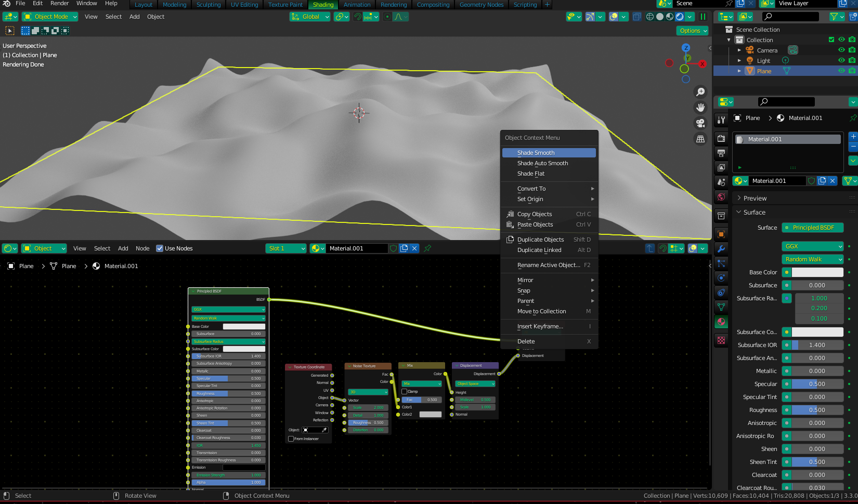Open the Modifiers wrench tab

721,248
